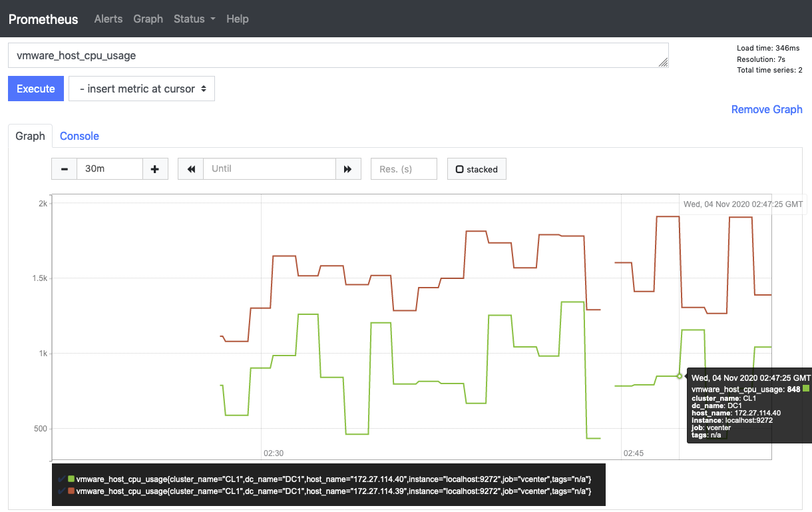Screen dimensions: 812x512
Task: Open the Status dropdown menu
Action: point(194,19)
